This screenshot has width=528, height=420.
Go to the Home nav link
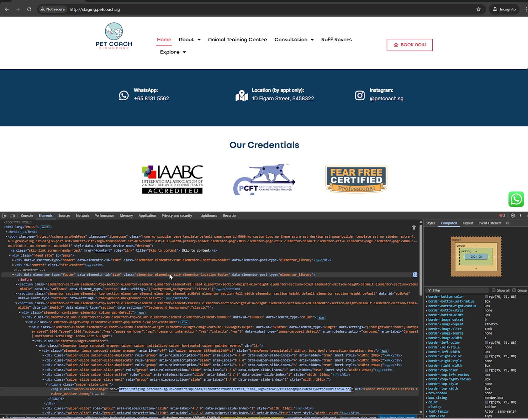click(164, 40)
